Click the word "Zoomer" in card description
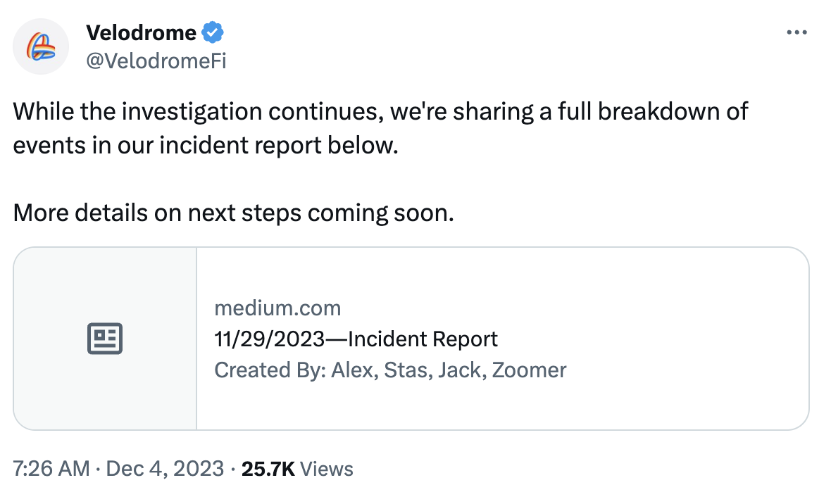The height and width of the screenshot is (504, 831). tap(529, 370)
